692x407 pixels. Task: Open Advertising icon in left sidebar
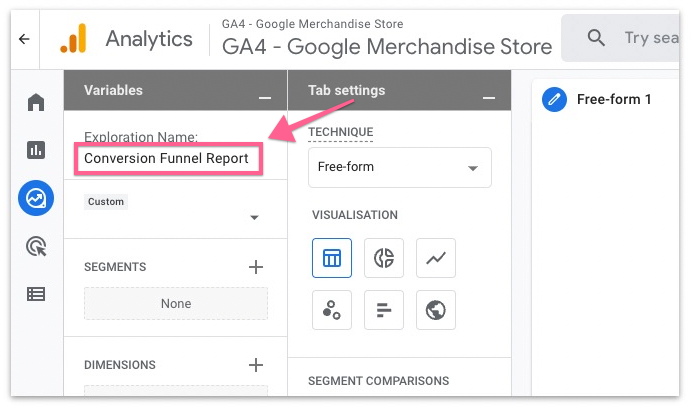pyautogui.click(x=36, y=246)
